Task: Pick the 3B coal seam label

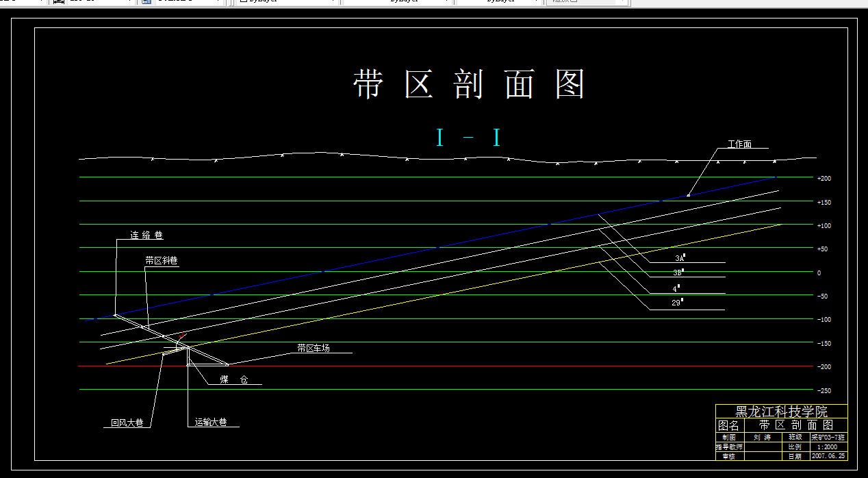Action: click(678, 273)
